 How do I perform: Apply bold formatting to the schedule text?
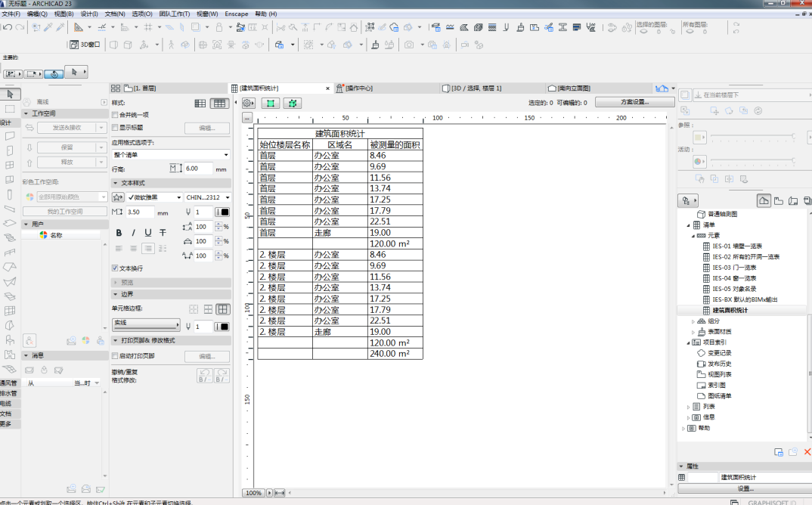coord(119,233)
